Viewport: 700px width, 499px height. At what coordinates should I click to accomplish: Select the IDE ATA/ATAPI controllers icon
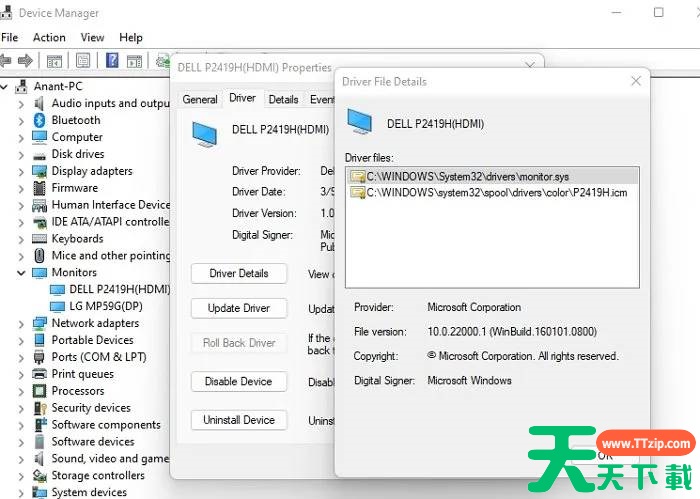[39, 222]
